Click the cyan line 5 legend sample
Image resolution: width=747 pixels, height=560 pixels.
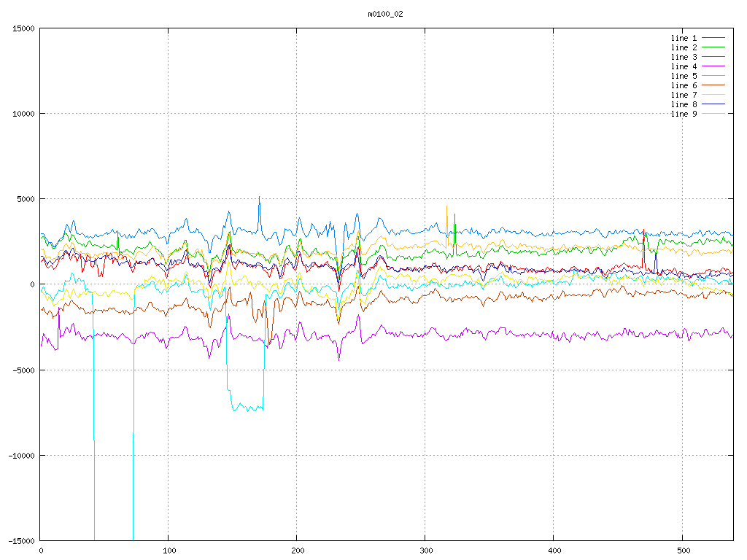click(x=713, y=76)
